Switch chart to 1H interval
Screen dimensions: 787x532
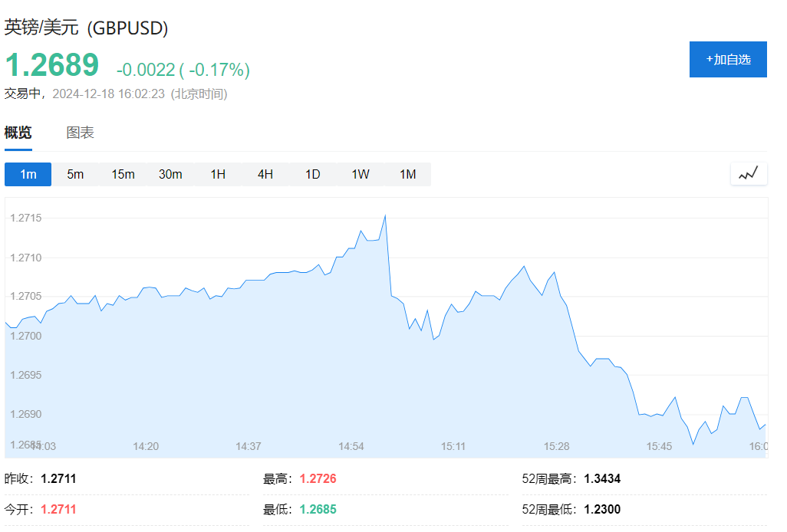[218, 174]
